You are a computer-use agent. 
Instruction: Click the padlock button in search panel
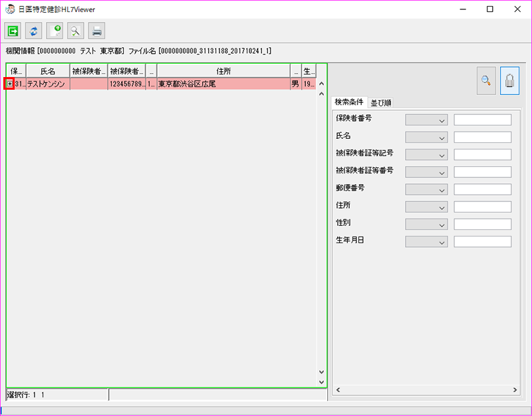pos(509,80)
